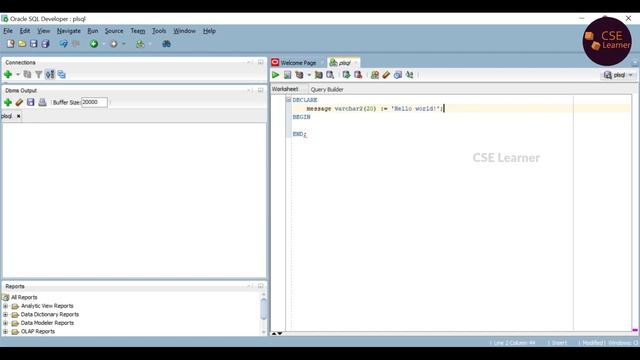The height and width of the screenshot is (360, 640).
Task: Switch to the Query Builder tab
Action: click(327, 89)
